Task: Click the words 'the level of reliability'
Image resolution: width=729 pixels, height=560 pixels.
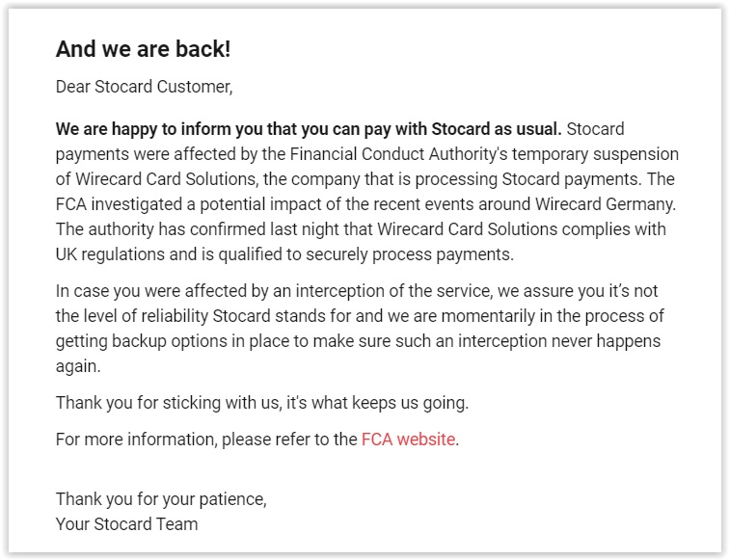Action: 132,316
